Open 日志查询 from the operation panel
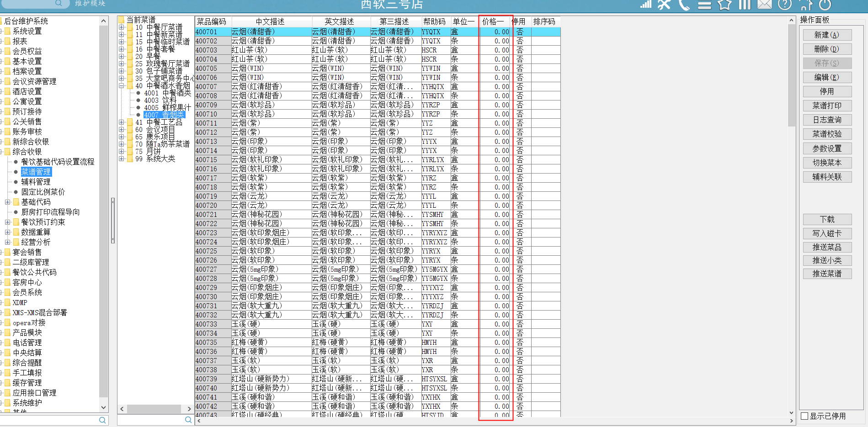868x427 pixels. 827,120
